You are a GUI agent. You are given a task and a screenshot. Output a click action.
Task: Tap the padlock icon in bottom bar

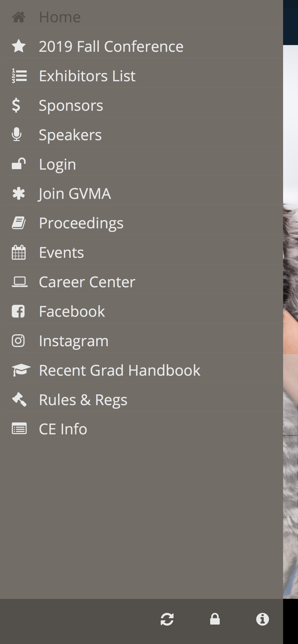[x=215, y=619]
